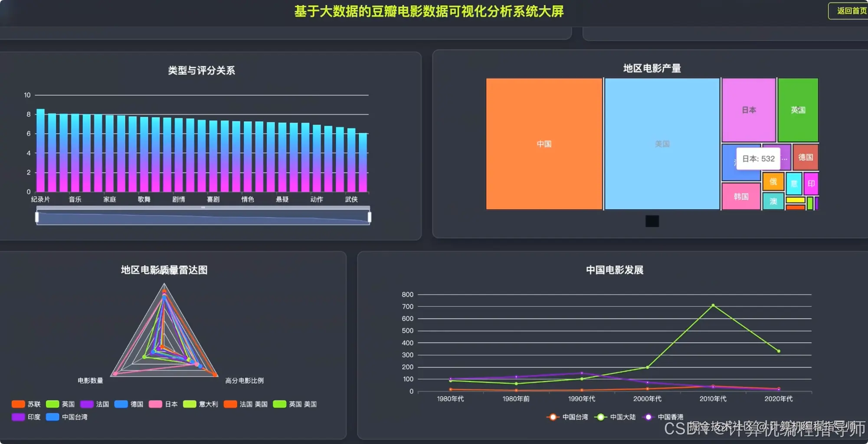The height and width of the screenshot is (444, 868).
Task: Toggle 中国台湾 in the line chart legend
Action: [x=567, y=417]
